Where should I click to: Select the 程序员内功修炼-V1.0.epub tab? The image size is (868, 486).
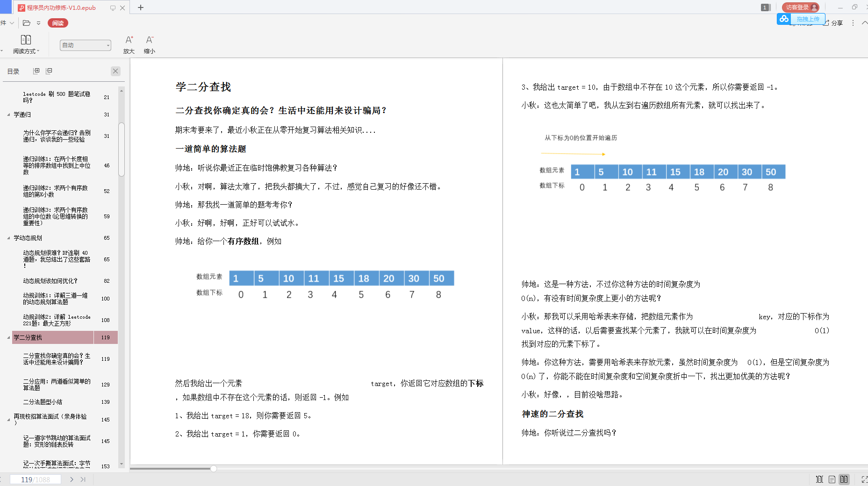point(61,7)
